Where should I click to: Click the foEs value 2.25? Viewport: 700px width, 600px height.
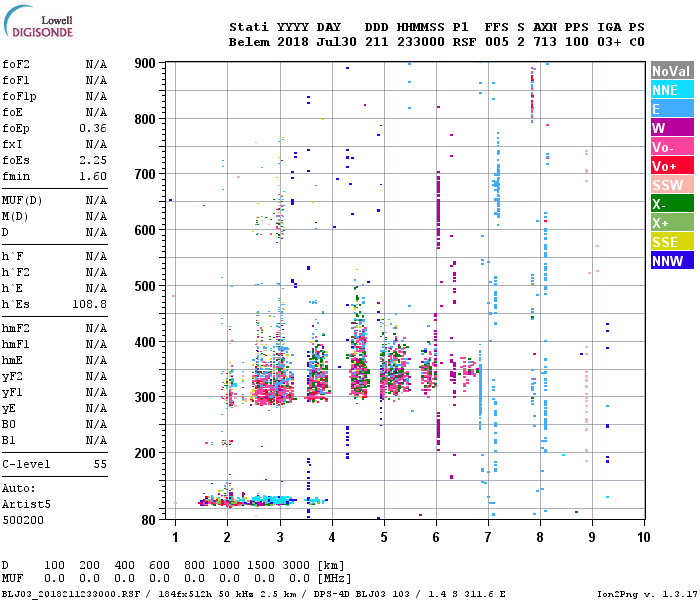[93, 160]
